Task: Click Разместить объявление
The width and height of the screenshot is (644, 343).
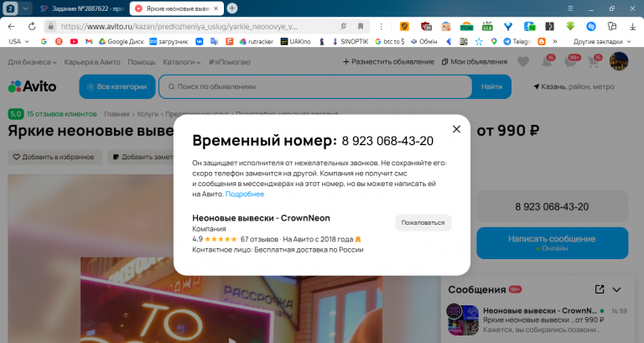Action: (x=388, y=61)
